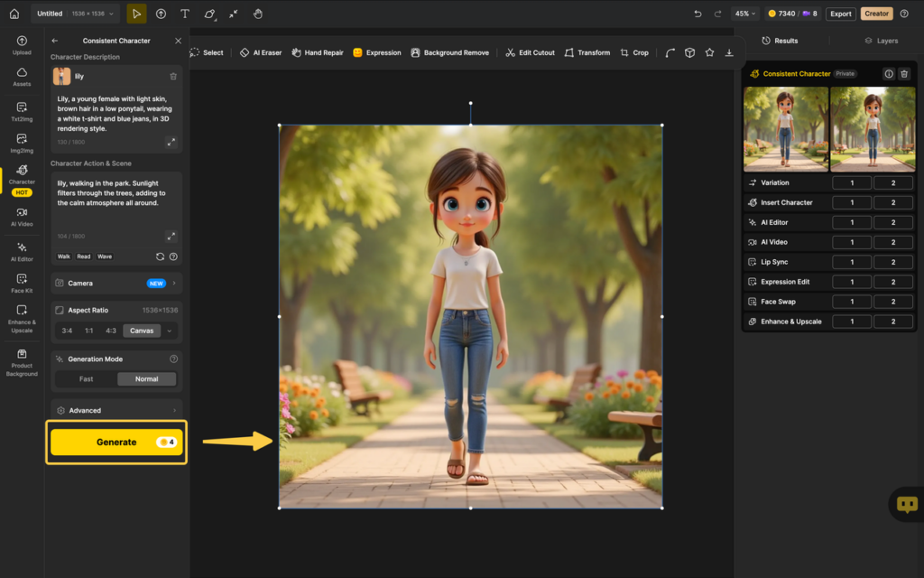Select the 3:4 aspect ratio
924x578 pixels.
[67, 331]
